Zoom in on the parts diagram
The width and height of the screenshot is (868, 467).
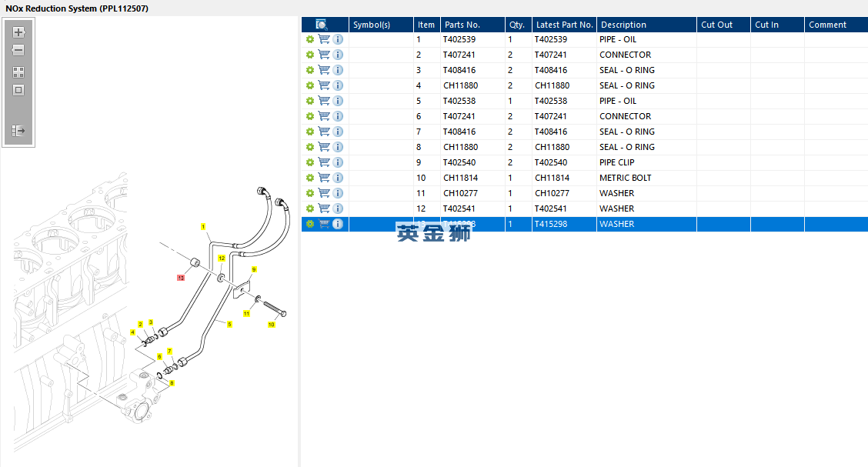pos(18,32)
